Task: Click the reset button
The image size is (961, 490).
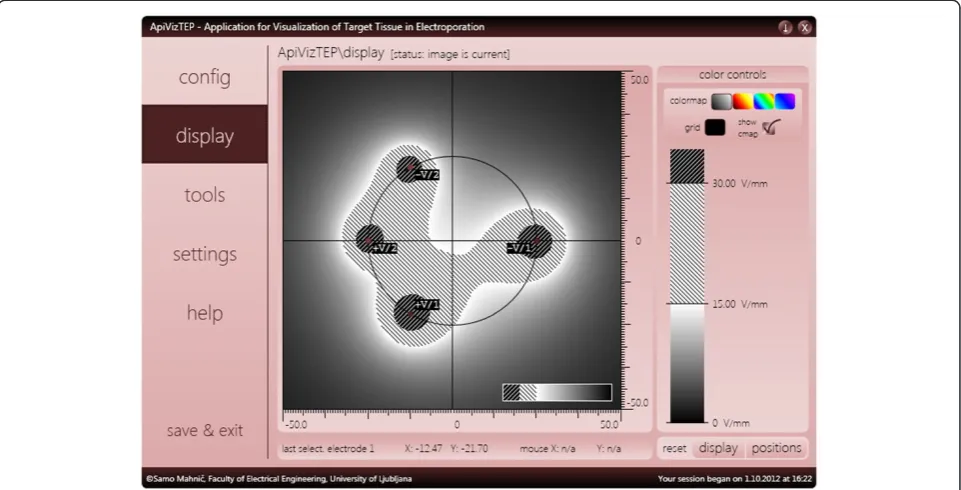Action: click(x=674, y=448)
